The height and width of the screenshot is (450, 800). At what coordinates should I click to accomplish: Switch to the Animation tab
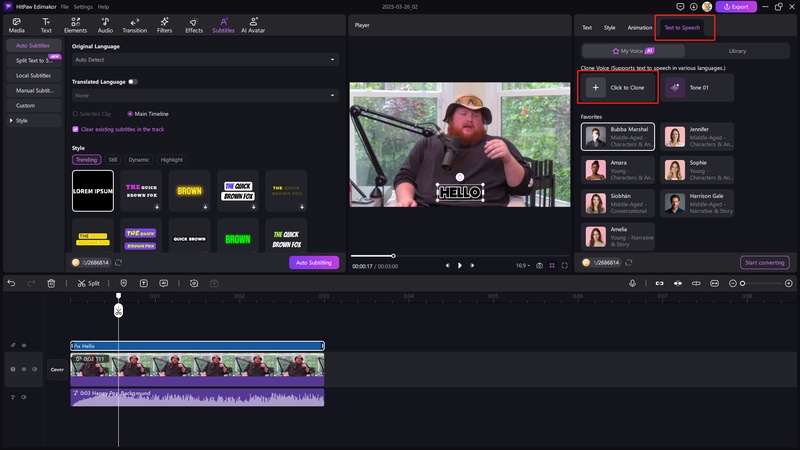[x=640, y=28]
